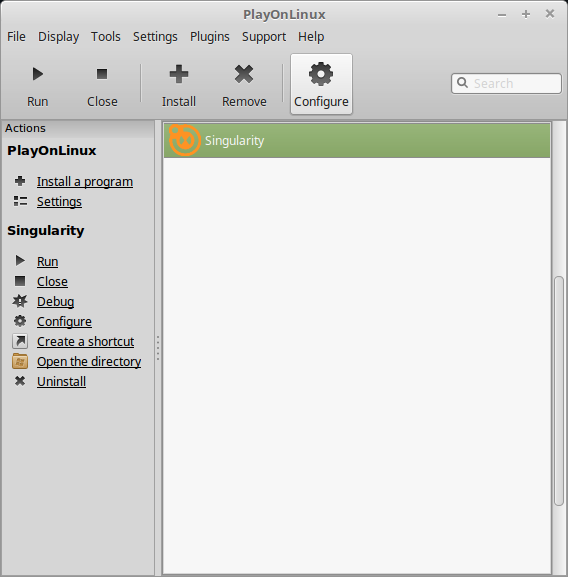The width and height of the screenshot is (568, 577).
Task: Open the Plugins menu
Action: pos(210,36)
